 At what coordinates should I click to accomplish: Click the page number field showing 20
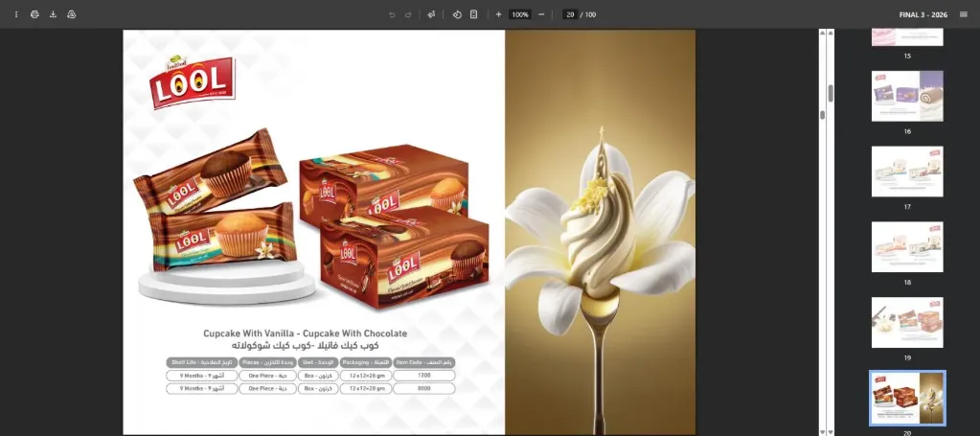[570, 14]
